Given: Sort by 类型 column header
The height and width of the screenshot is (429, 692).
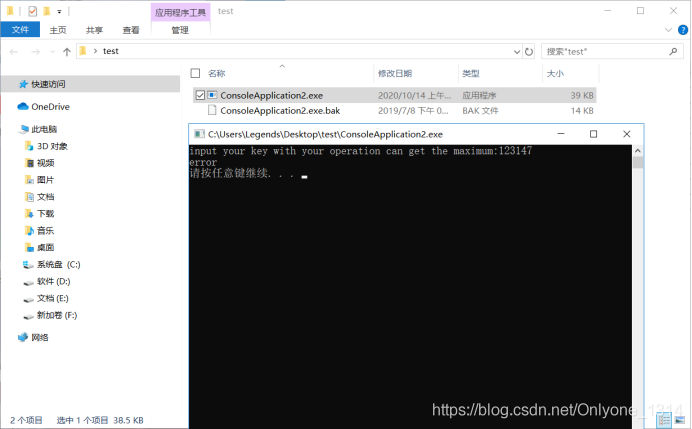Looking at the screenshot, I should click(x=471, y=73).
